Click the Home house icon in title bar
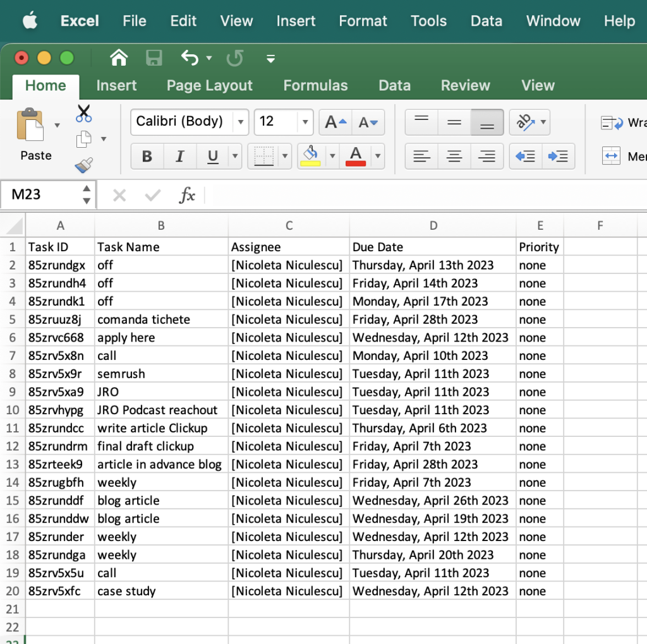Viewport: 647px width, 644px height. click(119, 57)
